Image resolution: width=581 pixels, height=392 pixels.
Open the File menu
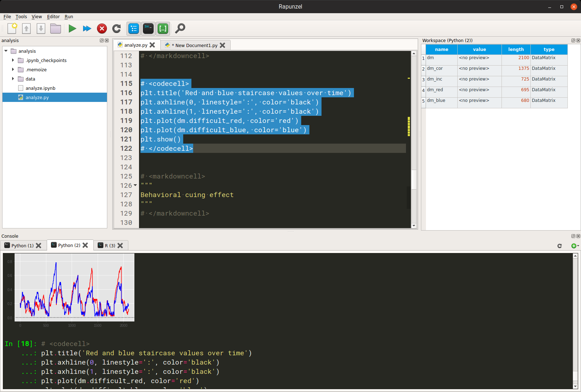click(7, 17)
